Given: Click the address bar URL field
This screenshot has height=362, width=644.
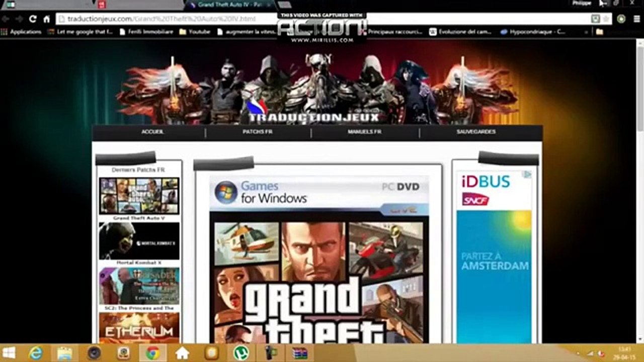Looking at the screenshot, I should (x=323, y=19).
